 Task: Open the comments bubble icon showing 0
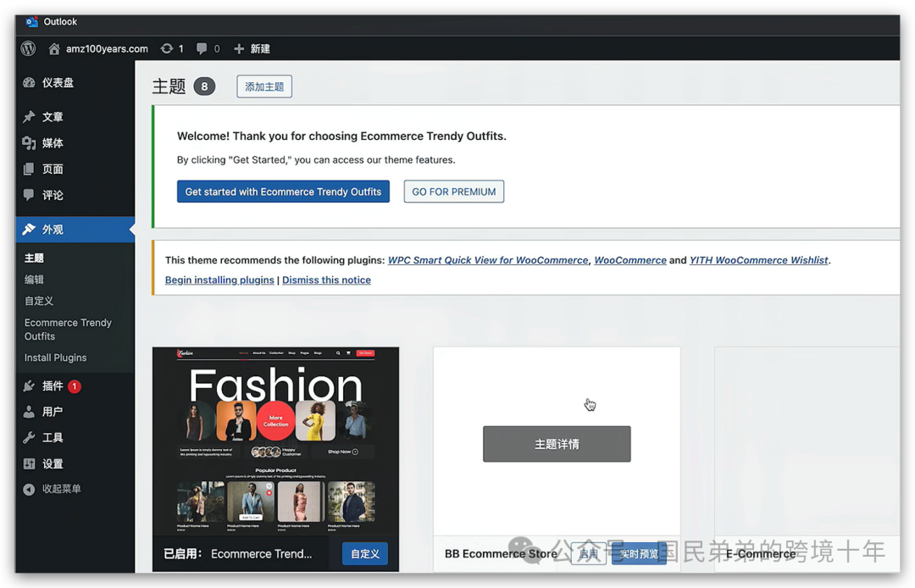pyautogui.click(x=202, y=48)
